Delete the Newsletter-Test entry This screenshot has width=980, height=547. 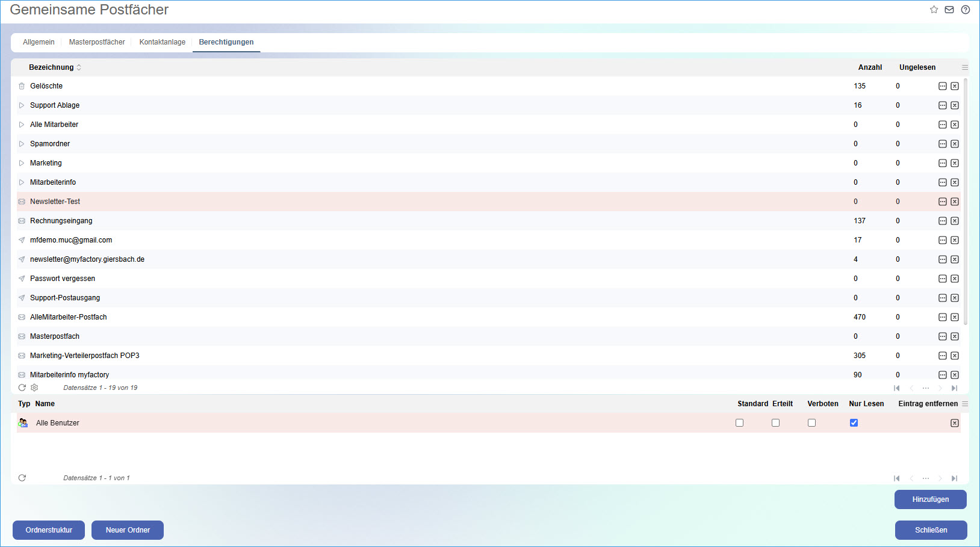tap(955, 202)
